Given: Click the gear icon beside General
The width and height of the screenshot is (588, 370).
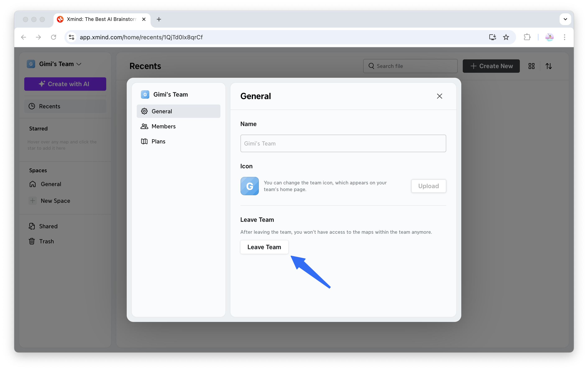Looking at the screenshot, I should click(144, 111).
